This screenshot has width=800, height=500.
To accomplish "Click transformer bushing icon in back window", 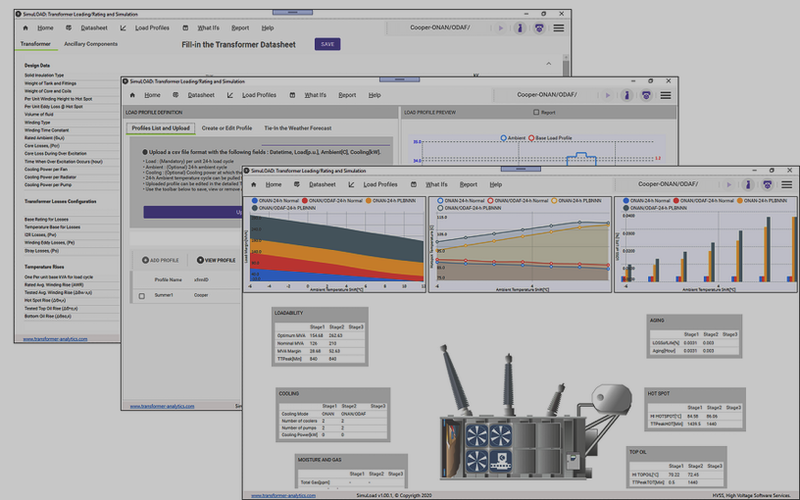I will tap(520, 28).
